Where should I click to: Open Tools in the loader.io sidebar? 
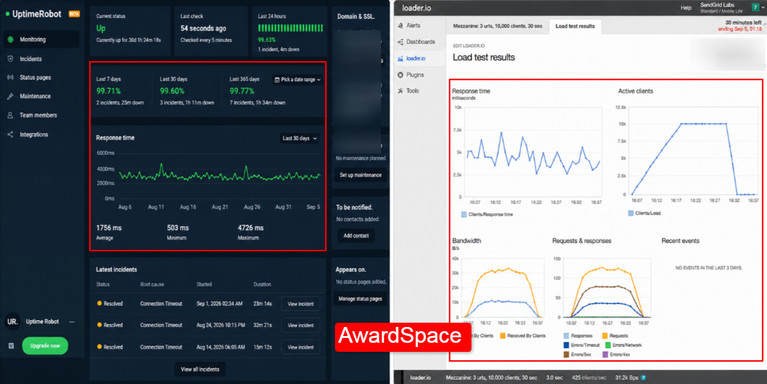[412, 91]
